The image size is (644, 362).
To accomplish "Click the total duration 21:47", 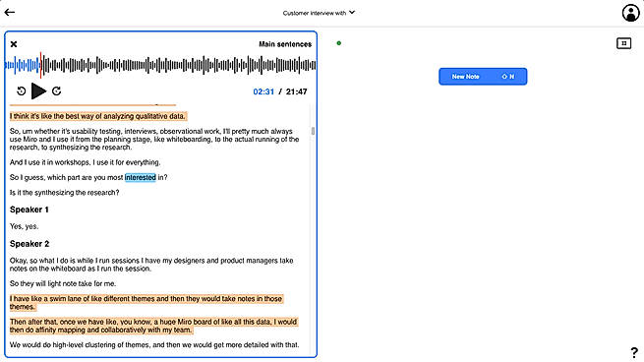I will coord(297,91).
